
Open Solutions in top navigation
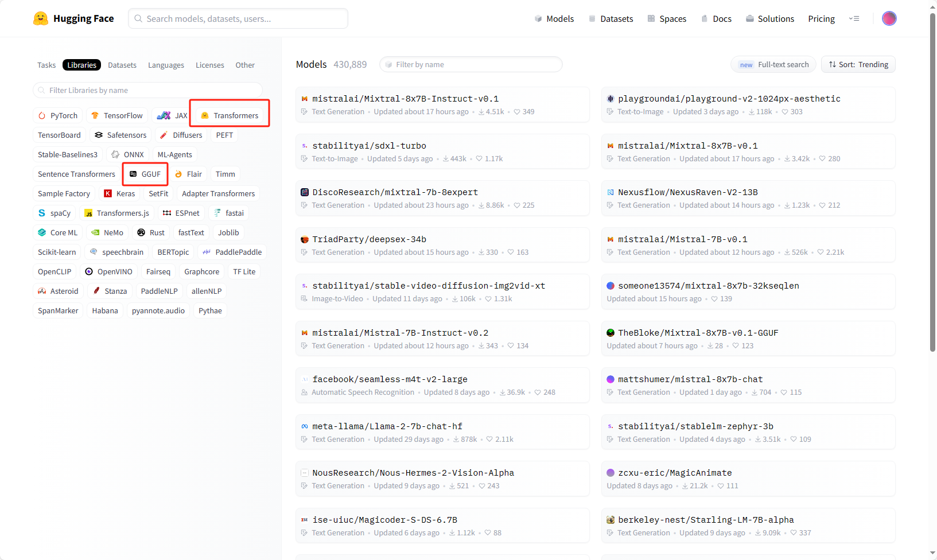[770, 18]
